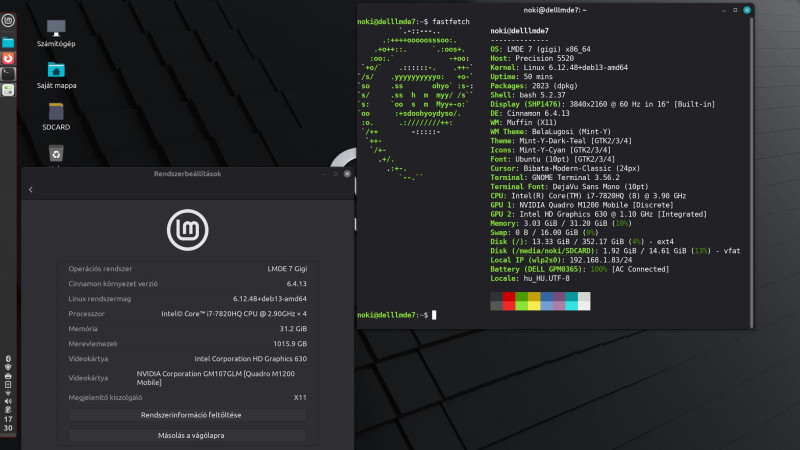The width and height of the screenshot is (800, 450).
Task: Switch to the terminal icon in the panel
Action: tap(8, 74)
